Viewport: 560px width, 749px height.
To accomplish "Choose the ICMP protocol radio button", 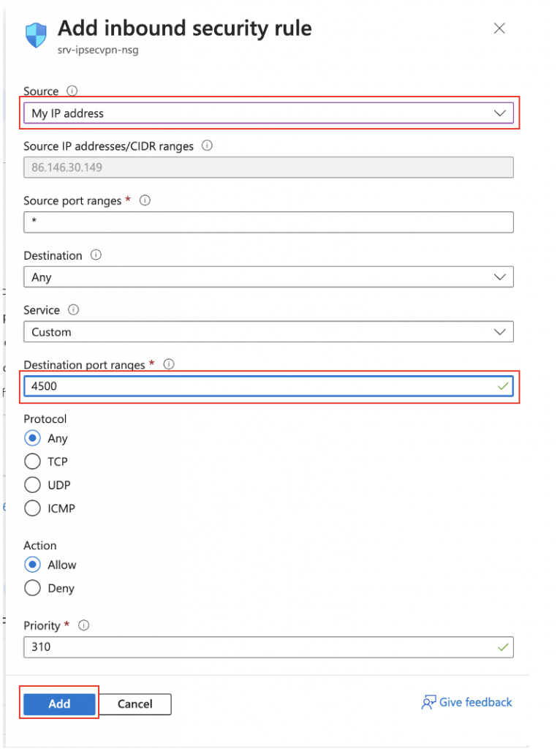I will [32, 508].
